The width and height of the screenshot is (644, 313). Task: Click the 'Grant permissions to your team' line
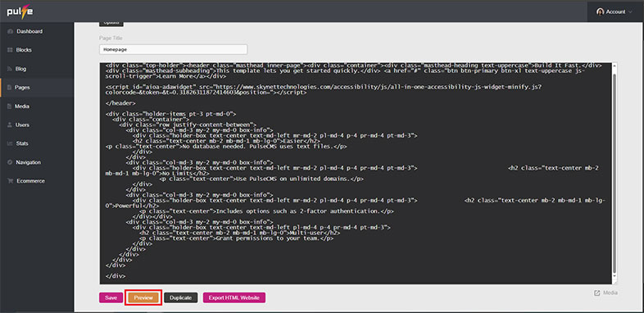coord(236,238)
